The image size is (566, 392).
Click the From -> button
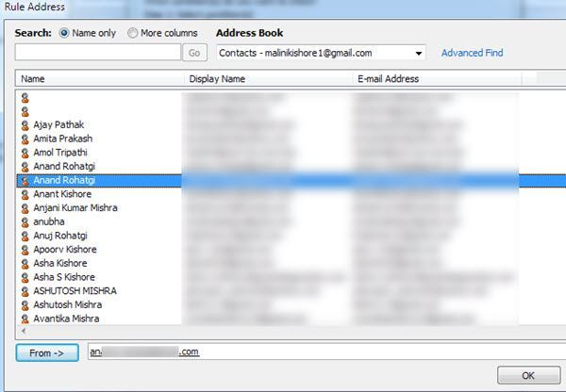tap(47, 352)
